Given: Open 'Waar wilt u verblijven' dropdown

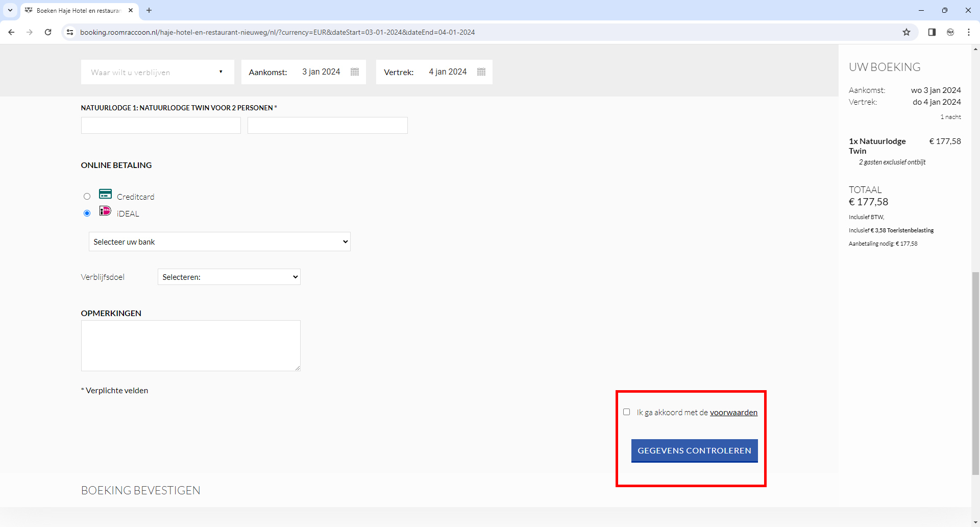Looking at the screenshot, I should click(x=157, y=72).
